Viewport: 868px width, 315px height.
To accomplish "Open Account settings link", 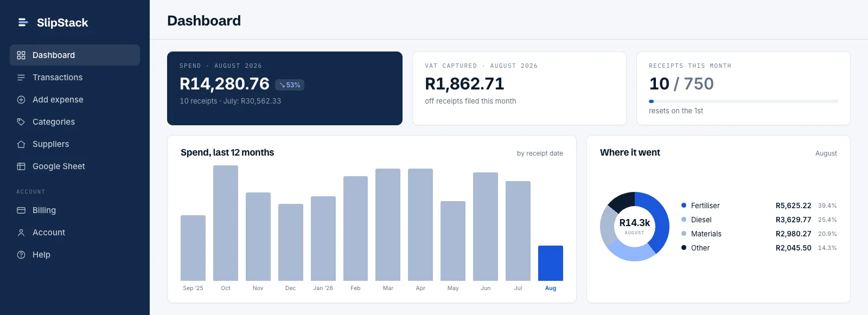I will (75, 233).
